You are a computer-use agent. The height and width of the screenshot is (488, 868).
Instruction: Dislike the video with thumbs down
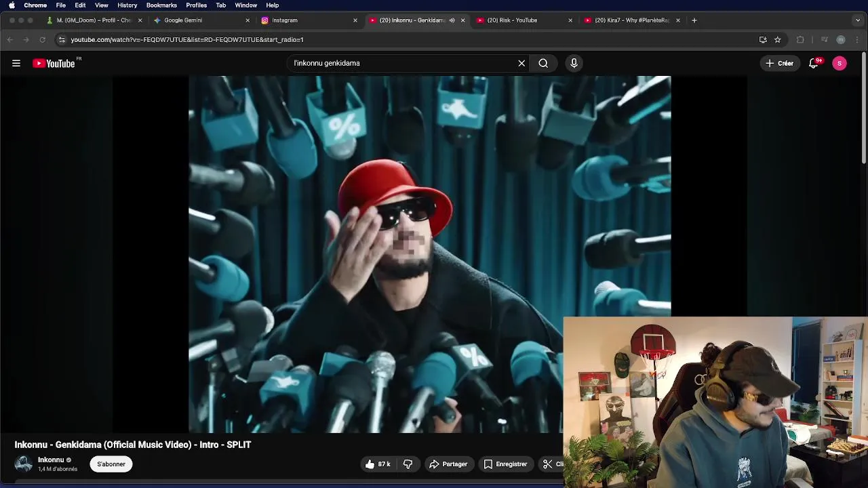coord(408,464)
